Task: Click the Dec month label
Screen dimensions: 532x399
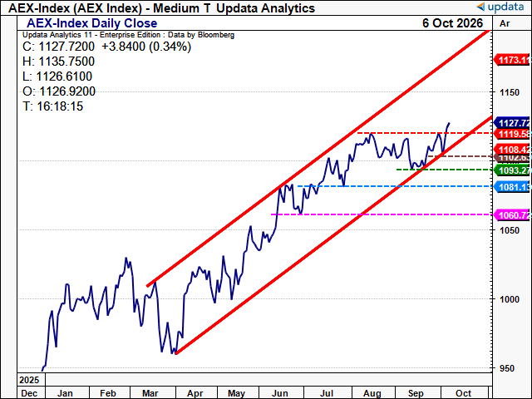Action: [x=29, y=393]
